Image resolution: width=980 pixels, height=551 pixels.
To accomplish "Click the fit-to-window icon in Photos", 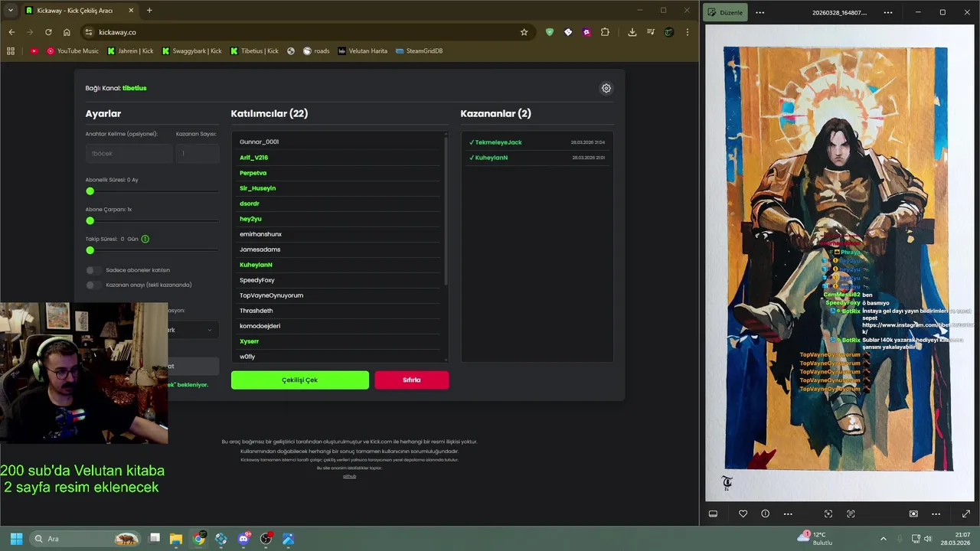I will click(913, 514).
